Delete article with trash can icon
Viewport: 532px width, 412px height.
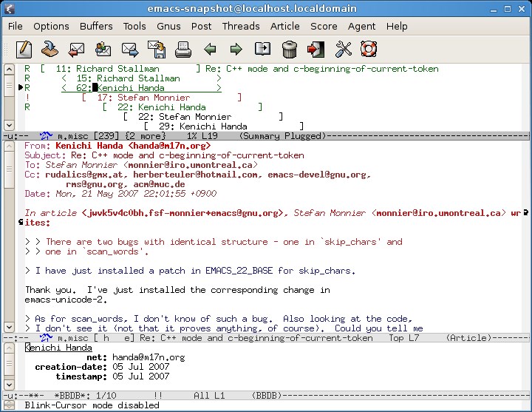tap(290, 50)
